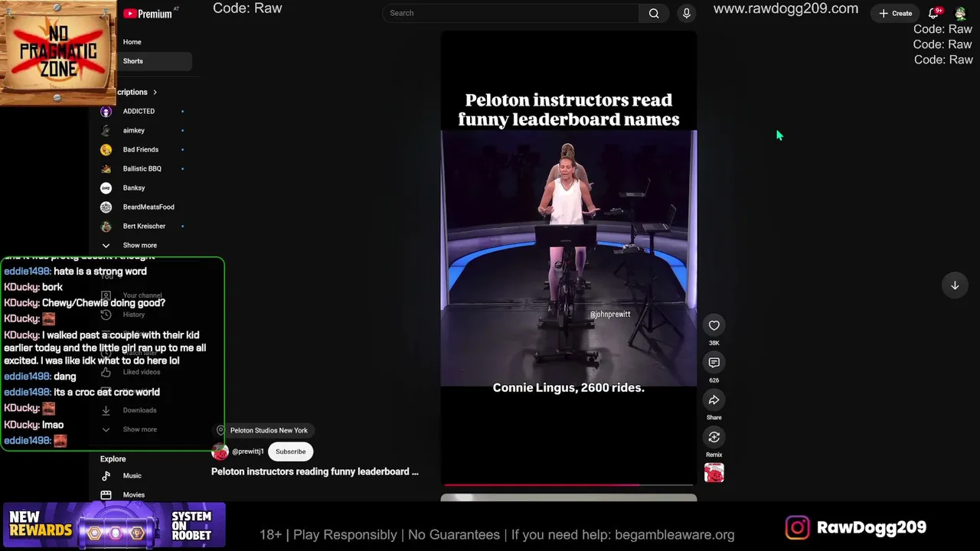
Task: Open the Create menu
Action: 895,13
